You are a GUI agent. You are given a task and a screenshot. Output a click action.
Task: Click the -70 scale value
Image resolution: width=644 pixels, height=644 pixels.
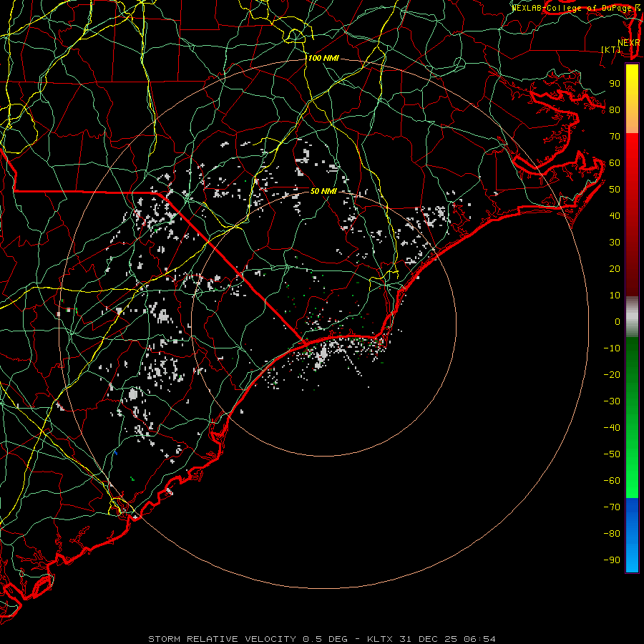click(x=612, y=507)
